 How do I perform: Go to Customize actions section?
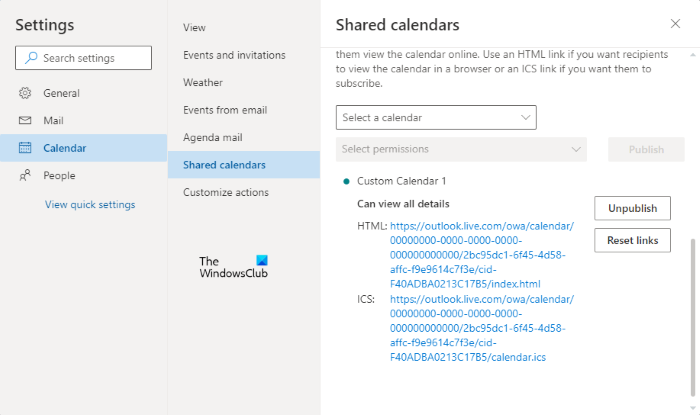(226, 192)
